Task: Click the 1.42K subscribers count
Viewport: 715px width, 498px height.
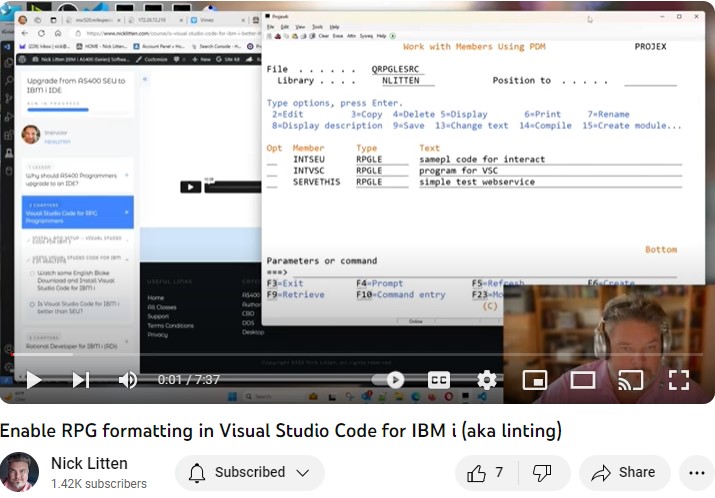Action: pos(99,483)
